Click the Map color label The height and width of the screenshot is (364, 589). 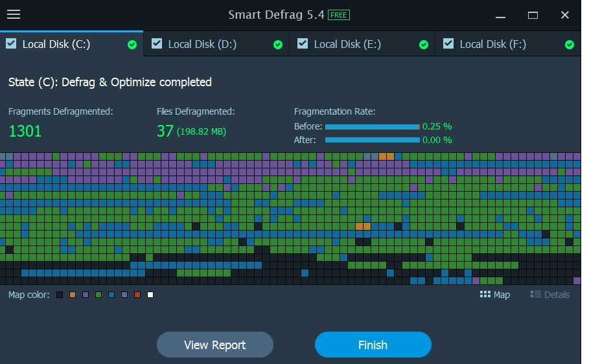coord(29,295)
